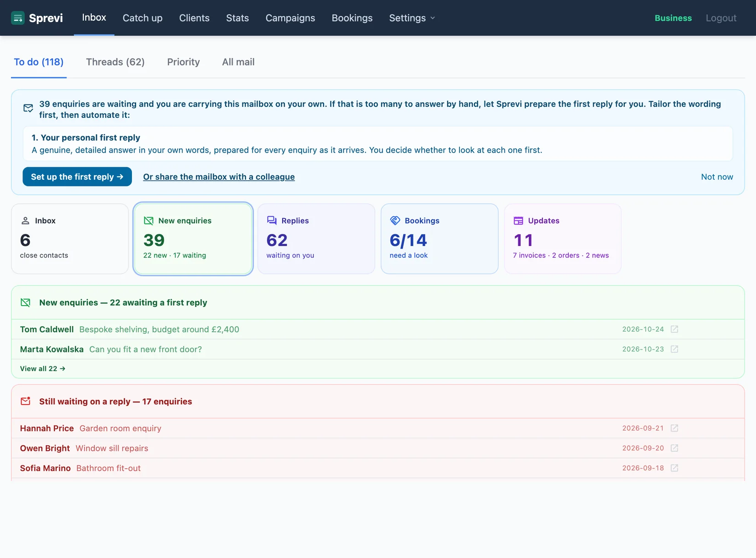Expand the Settings dropdown menu

click(x=412, y=18)
